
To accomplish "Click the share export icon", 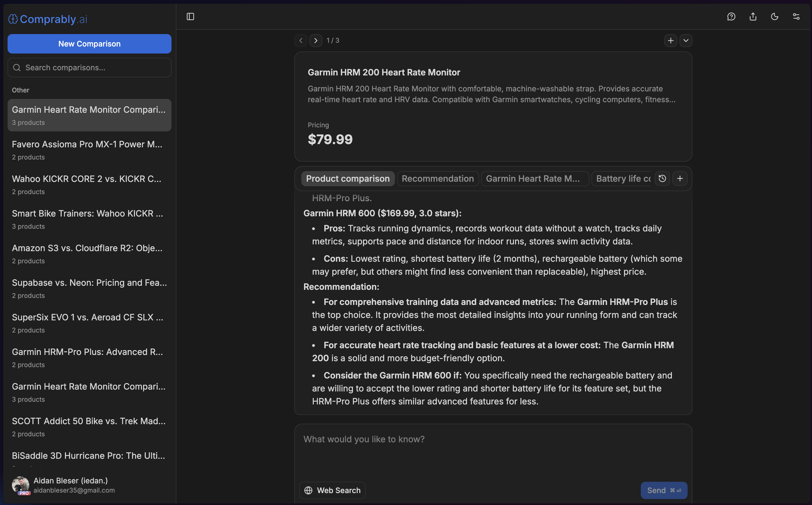I will pos(753,17).
